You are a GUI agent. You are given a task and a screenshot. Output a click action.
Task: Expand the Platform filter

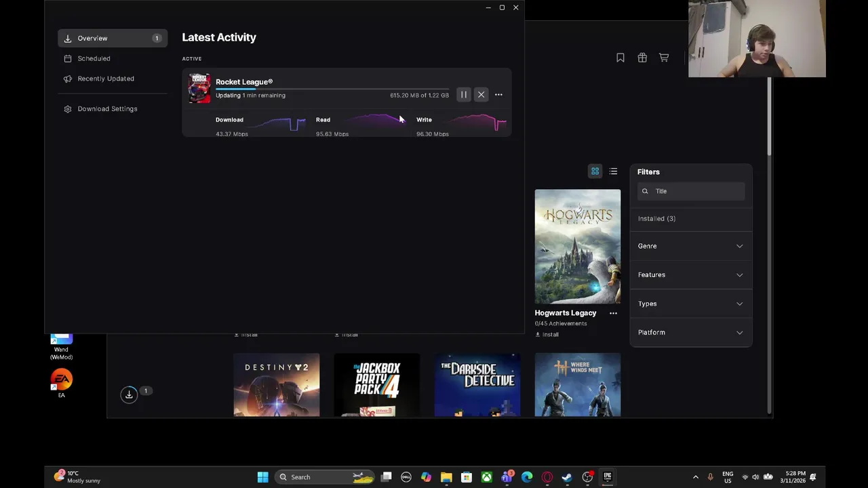coord(691,332)
